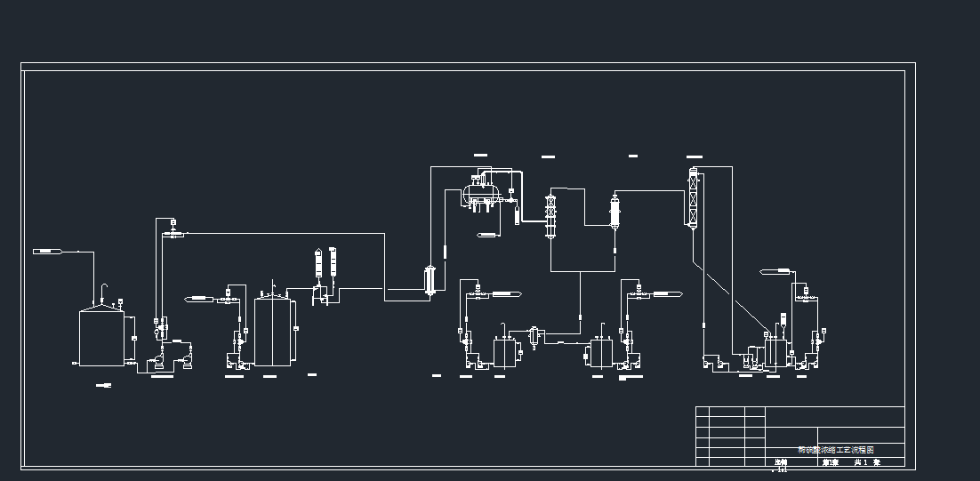The image size is (980, 481).
Task: Select the left tank of the middle pair
Action: point(505,352)
